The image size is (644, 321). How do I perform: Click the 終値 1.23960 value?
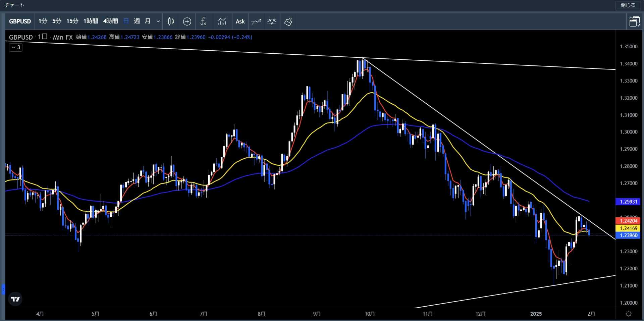coord(190,37)
